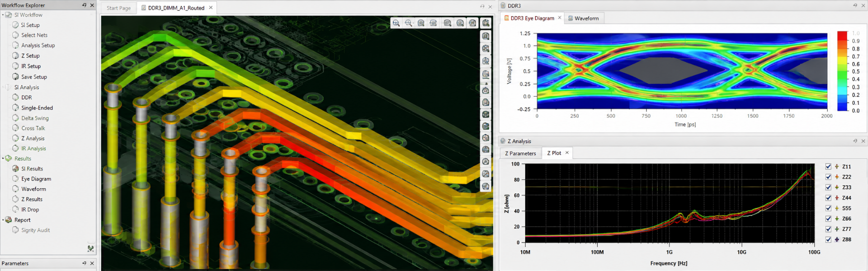Close the Z Plot tab
Screen dimensions: 868x271
pyautogui.click(x=567, y=153)
